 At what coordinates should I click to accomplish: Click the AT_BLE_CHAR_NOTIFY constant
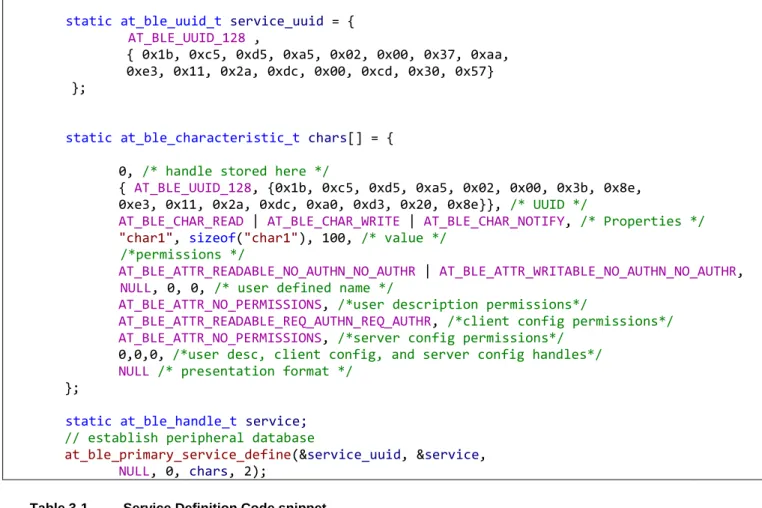pos(494,221)
